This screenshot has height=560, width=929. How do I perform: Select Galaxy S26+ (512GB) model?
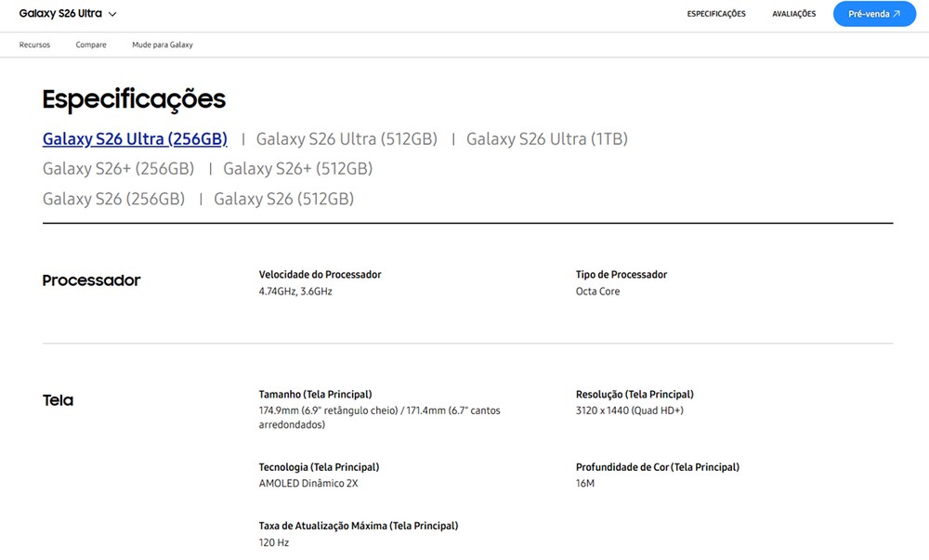pos(297,168)
